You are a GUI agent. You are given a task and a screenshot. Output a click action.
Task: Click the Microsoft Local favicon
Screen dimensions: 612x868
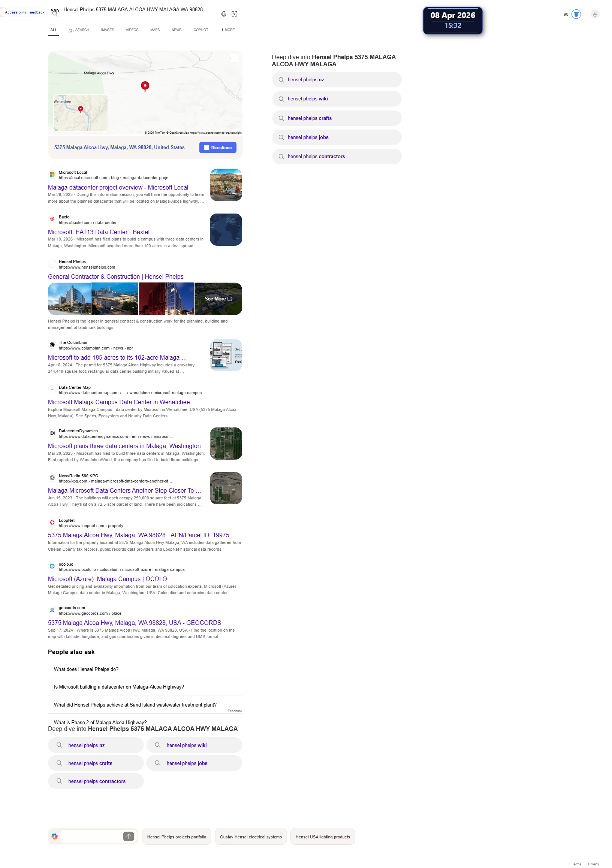point(52,175)
